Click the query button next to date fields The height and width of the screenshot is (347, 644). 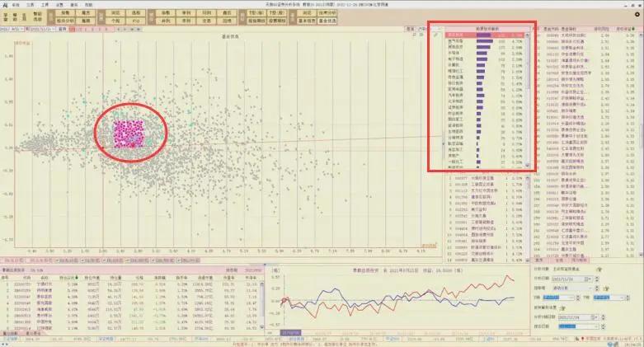[x=63, y=29]
